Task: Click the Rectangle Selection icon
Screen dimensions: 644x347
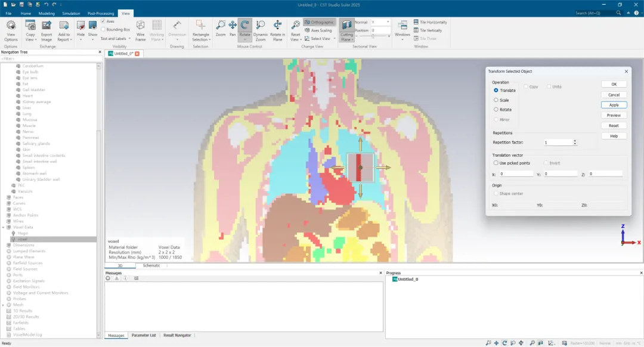Action: pyautogui.click(x=200, y=25)
